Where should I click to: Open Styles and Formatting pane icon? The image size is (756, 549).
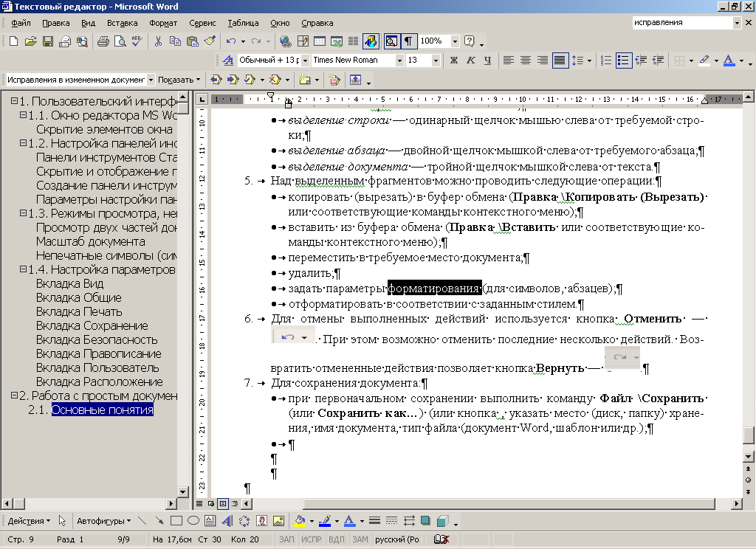227,61
